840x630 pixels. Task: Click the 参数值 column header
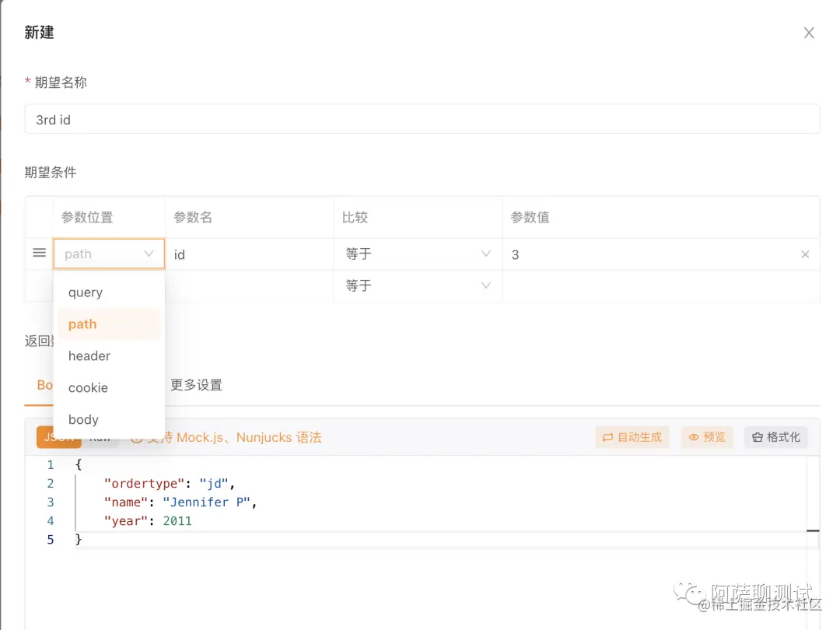530,217
